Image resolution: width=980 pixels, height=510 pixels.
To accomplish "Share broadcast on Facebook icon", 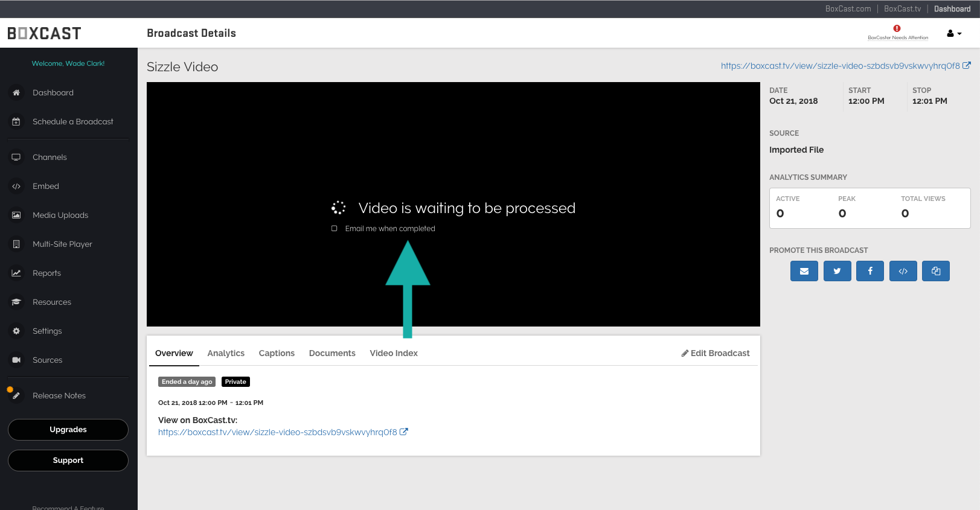I will tap(870, 271).
